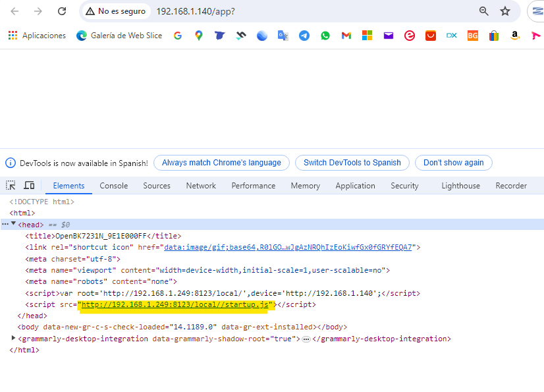Image resolution: width=544 pixels, height=392 pixels.
Task: Open the dark and teal arrow logo bookmark
Action: point(241,36)
